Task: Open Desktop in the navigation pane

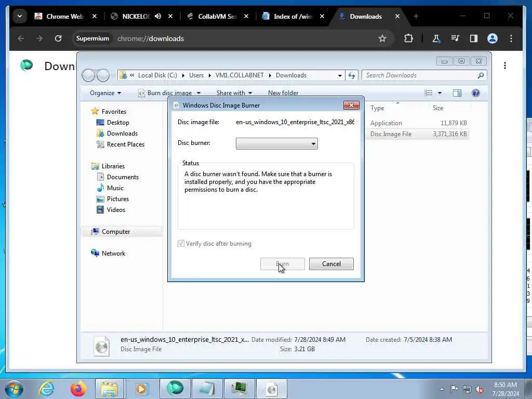Action: click(x=118, y=123)
